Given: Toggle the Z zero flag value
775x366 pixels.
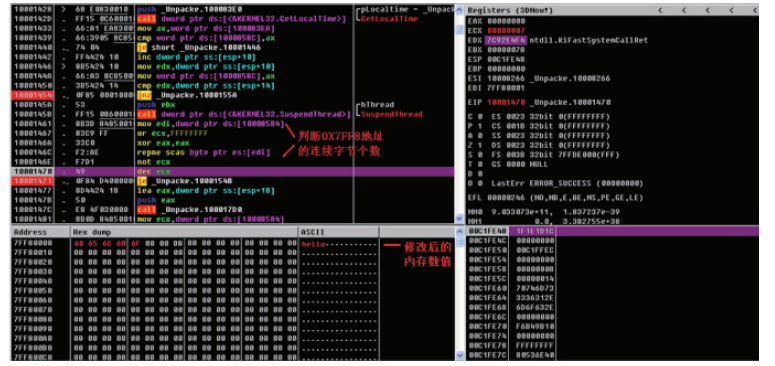Looking at the screenshot, I should coord(480,145).
